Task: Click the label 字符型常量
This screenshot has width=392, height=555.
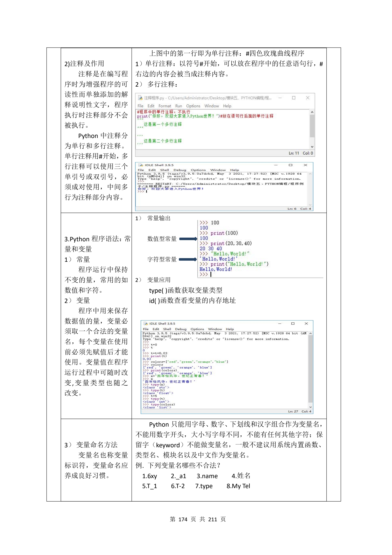Action: (162, 260)
